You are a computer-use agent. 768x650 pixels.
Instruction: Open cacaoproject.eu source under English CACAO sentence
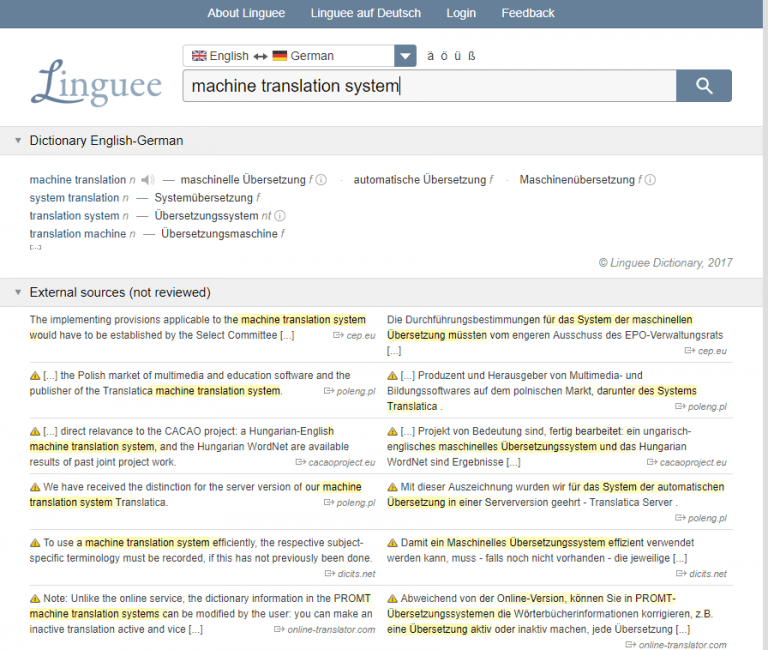click(336, 462)
